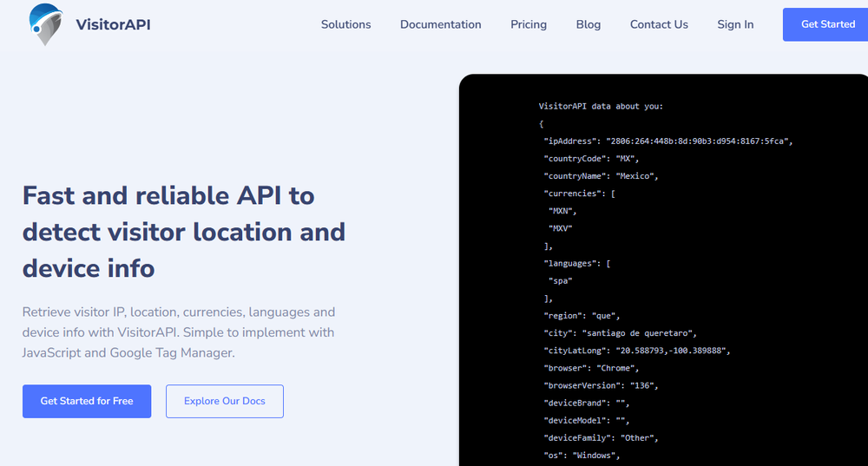Click the "browserVersion": "136" line

(x=601, y=386)
